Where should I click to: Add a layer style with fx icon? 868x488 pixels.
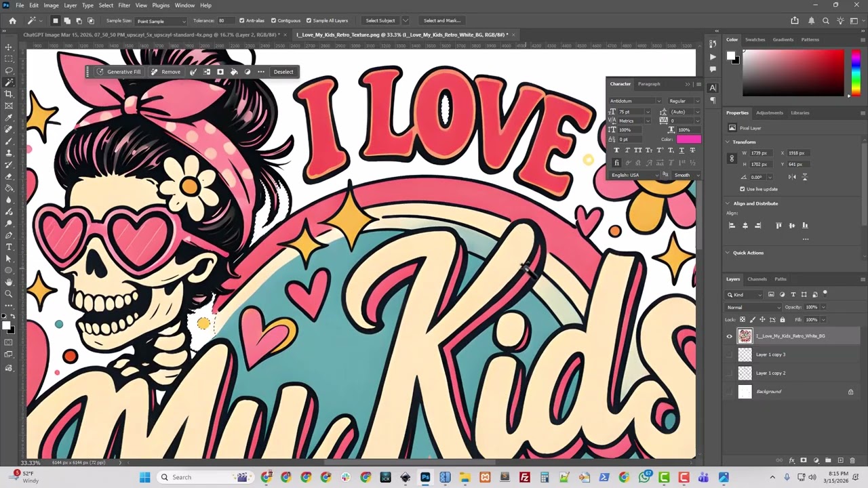(792, 460)
